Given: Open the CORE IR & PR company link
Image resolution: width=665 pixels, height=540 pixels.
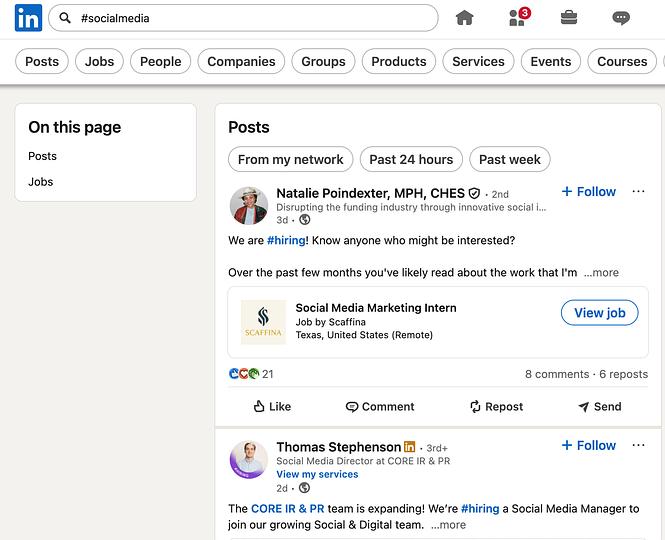Looking at the screenshot, I should click(x=288, y=509).
